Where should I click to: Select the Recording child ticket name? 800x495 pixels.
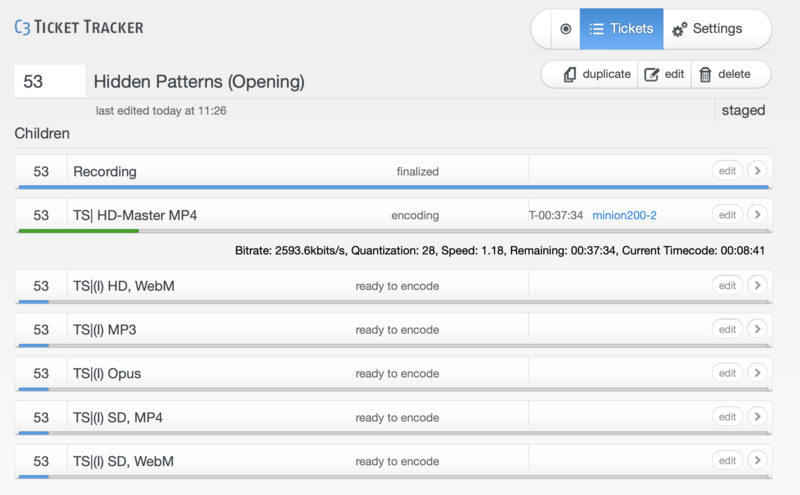tap(105, 171)
